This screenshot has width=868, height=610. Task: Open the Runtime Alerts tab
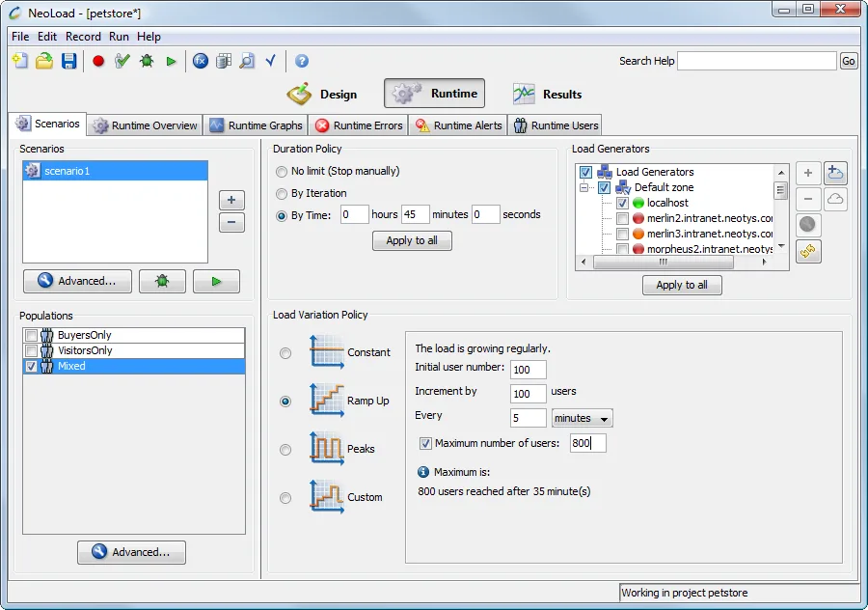click(458, 125)
